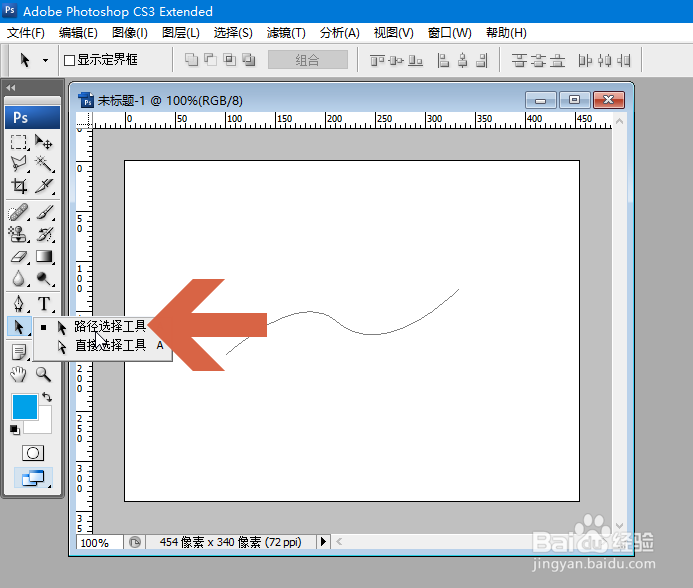This screenshot has width=693, height=588.
Task: Select the Move tool
Action: pos(44,142)
